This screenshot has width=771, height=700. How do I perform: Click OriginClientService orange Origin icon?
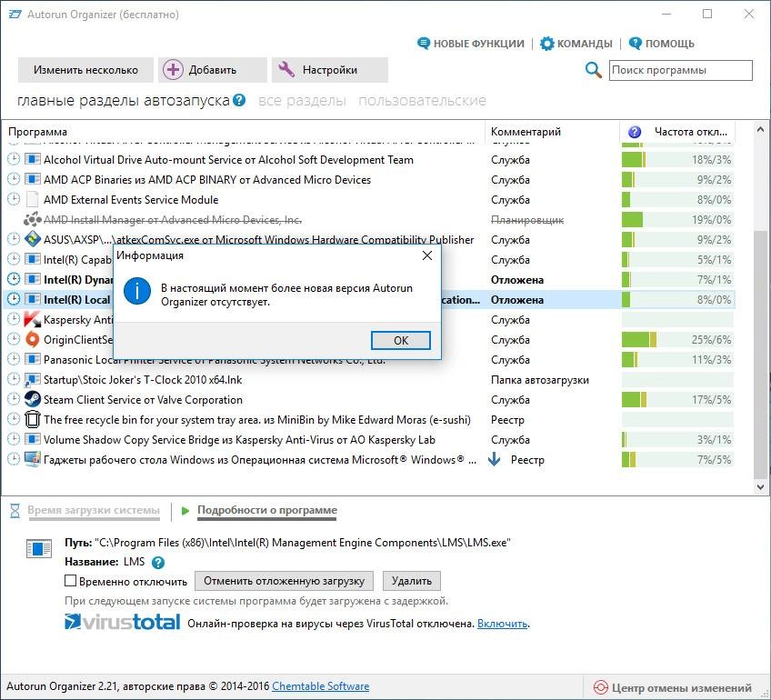pyautogui.click(x=33, y=340)
